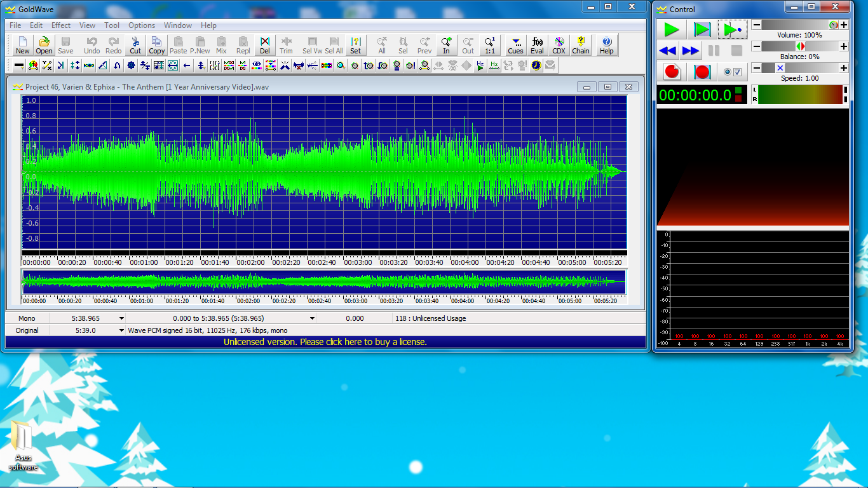Click the green Play button in Control
The height and width of the screenshot is (488, 868).
pos(671,30)
